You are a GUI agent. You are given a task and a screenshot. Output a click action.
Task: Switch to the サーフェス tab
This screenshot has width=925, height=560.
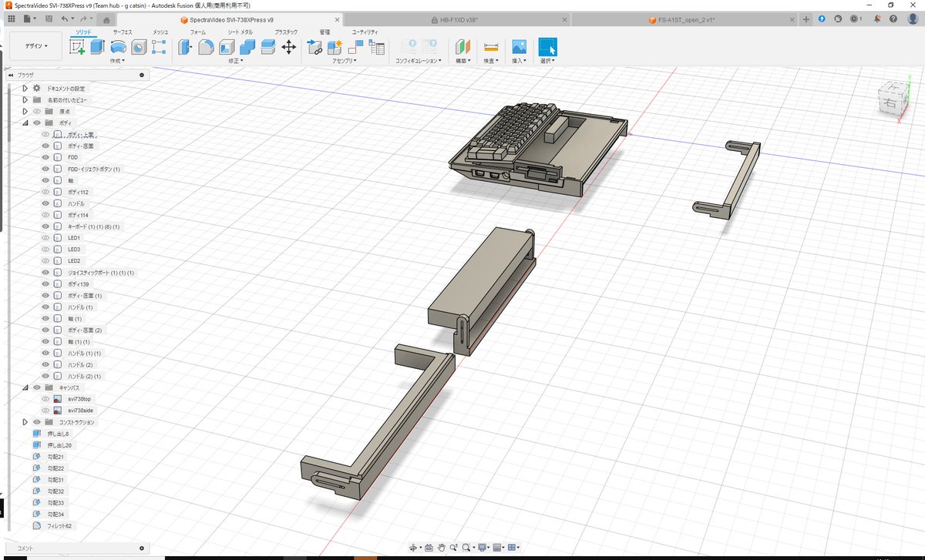(x=121, y=32)
